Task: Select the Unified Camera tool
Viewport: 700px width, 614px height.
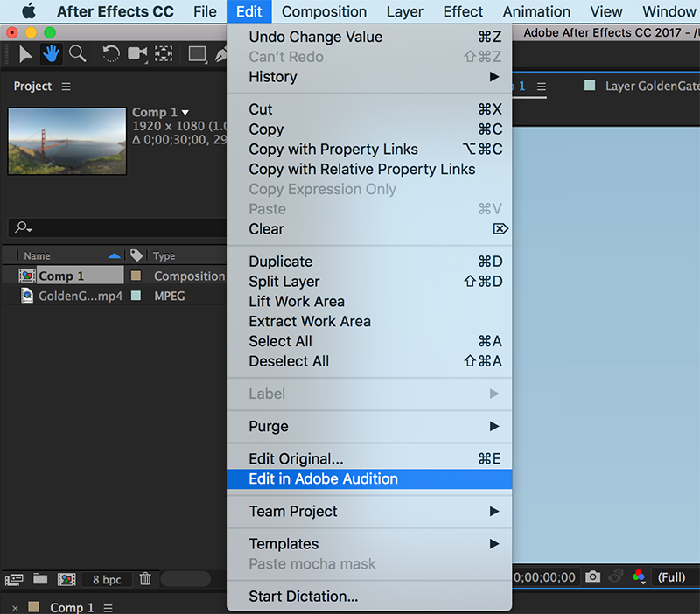Action: [137, 54]
